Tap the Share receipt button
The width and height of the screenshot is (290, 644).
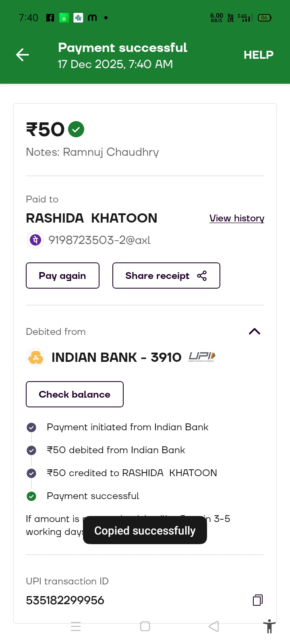(x=166, y=276)
